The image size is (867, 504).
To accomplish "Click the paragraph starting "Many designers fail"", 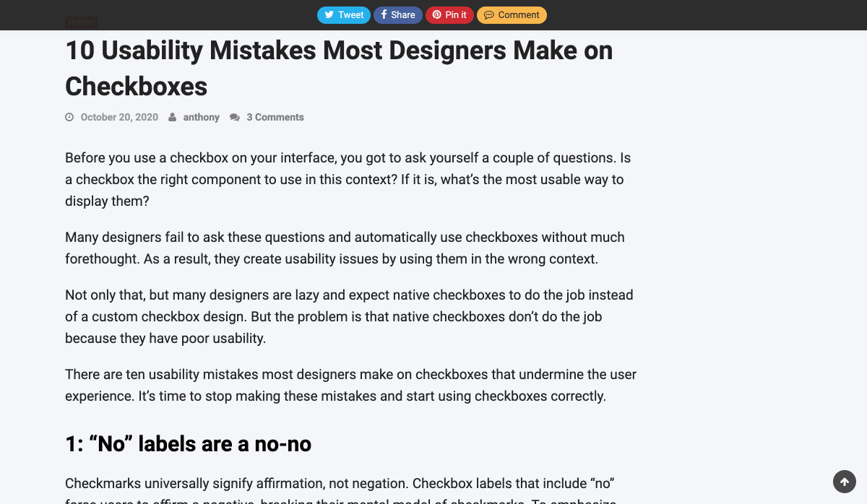I will click(x=345, y=248).
